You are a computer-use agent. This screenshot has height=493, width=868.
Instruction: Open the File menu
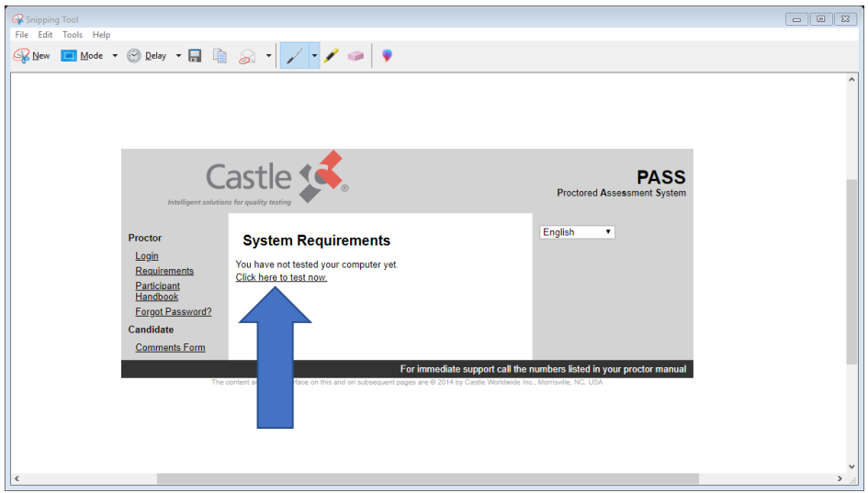pos(22,34)
